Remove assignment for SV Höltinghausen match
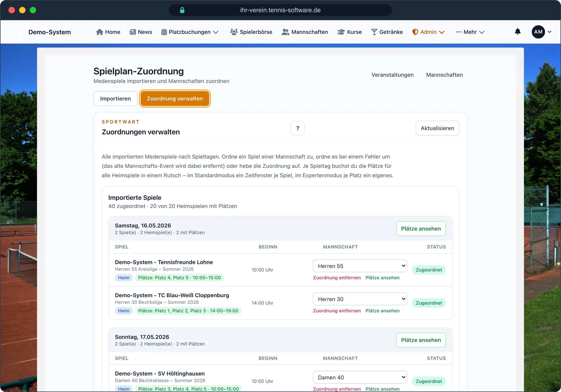Screen dimensions: 561x392 coord(337,389)
